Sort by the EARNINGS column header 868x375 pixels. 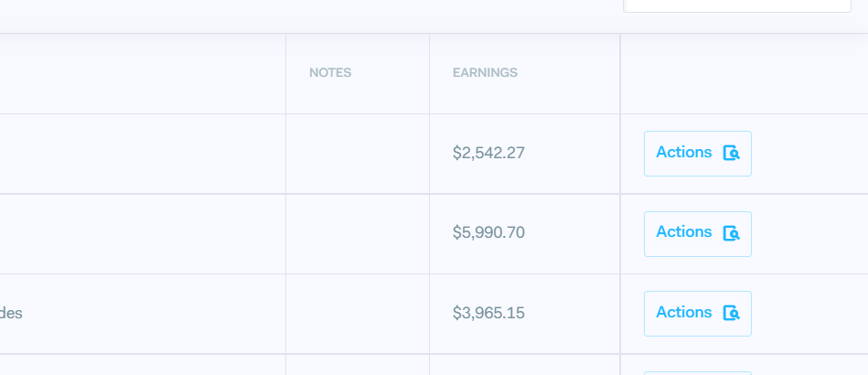(x=485, y=73)
